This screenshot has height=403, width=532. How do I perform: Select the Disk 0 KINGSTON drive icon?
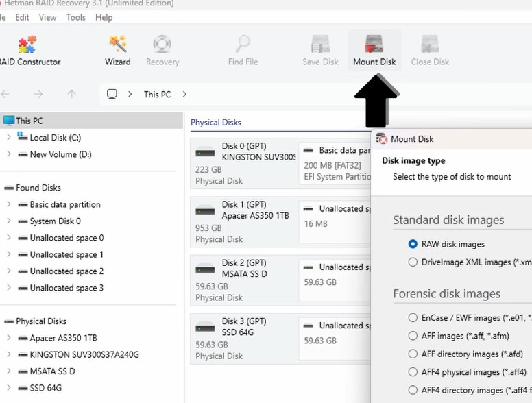click(205, 152)
